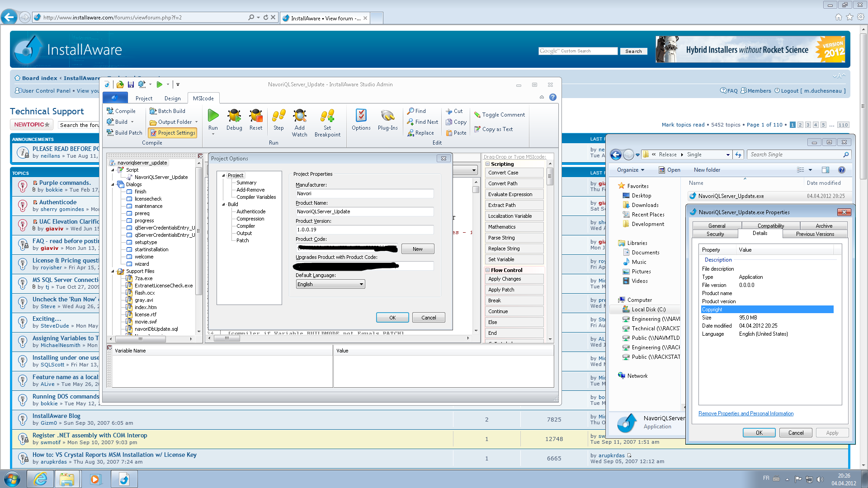This screenshot has height=488, width=868.
Task: Click the Step footprints icon
Action: click(x=278, y=116)
